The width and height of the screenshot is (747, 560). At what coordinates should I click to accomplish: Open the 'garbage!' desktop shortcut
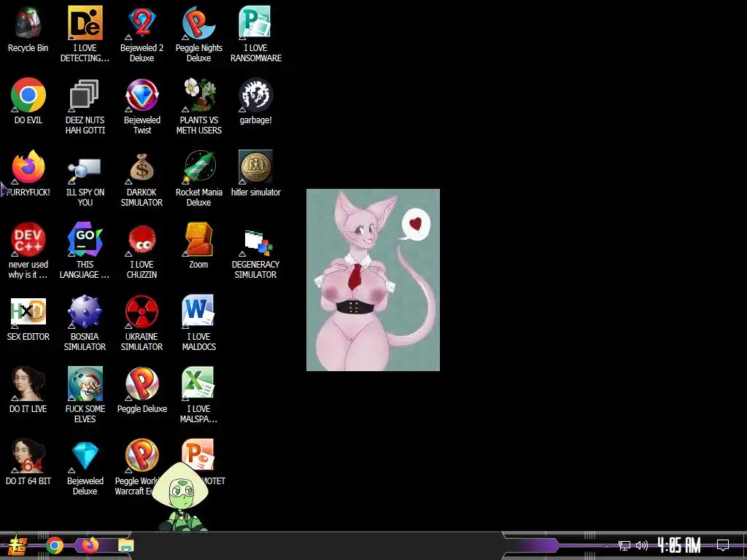[256, 96]
